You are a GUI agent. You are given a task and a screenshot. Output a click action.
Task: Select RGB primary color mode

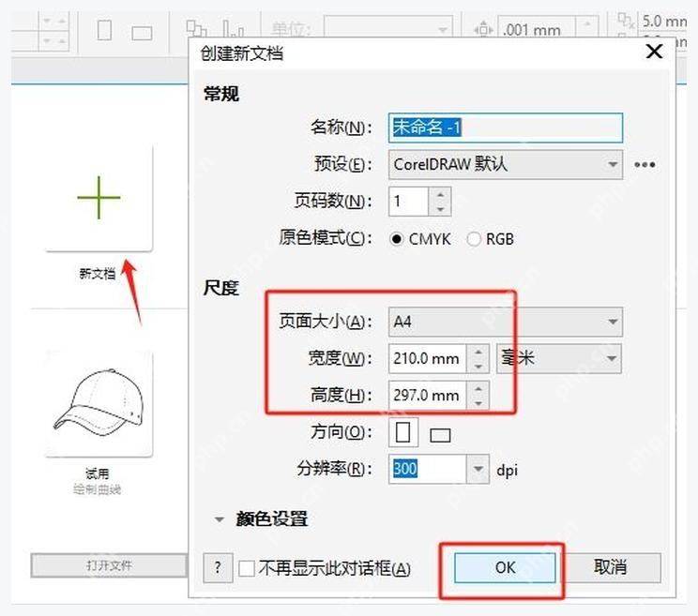(x=474, y=239)
